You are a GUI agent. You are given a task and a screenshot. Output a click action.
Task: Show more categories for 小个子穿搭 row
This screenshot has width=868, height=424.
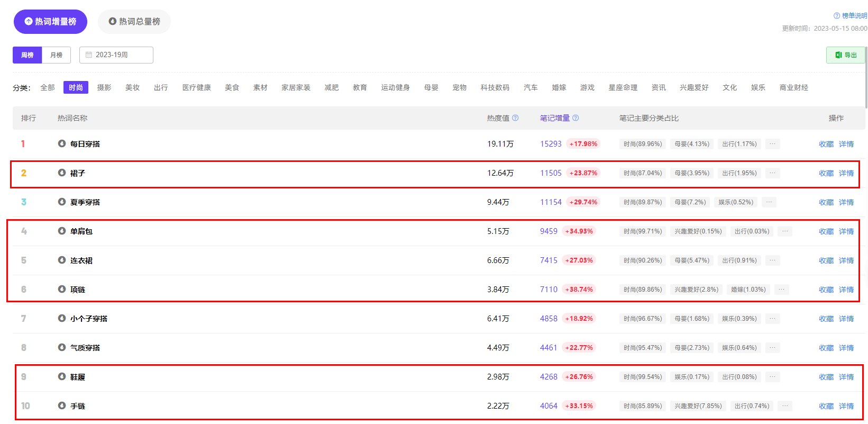click(773, 319)
